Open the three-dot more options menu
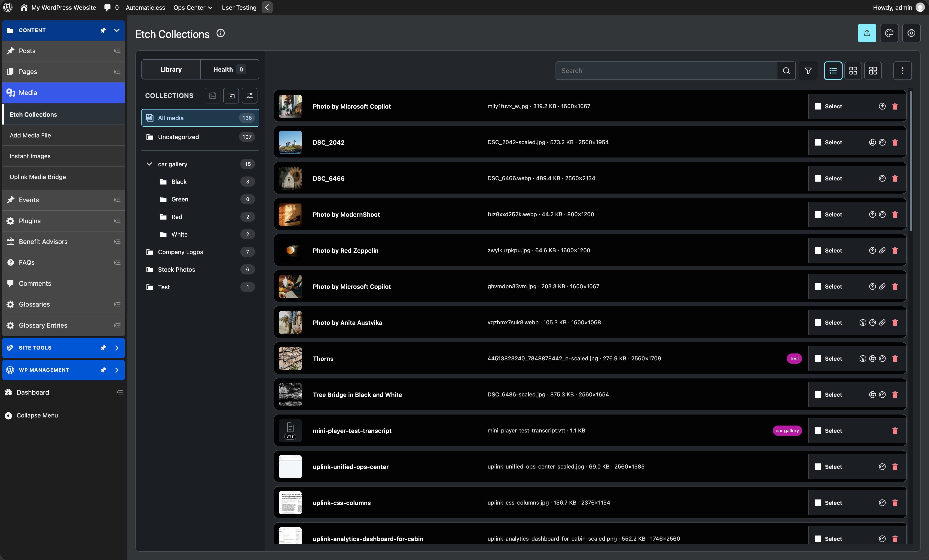The image size is (929, 560). [x=902, y=70]
